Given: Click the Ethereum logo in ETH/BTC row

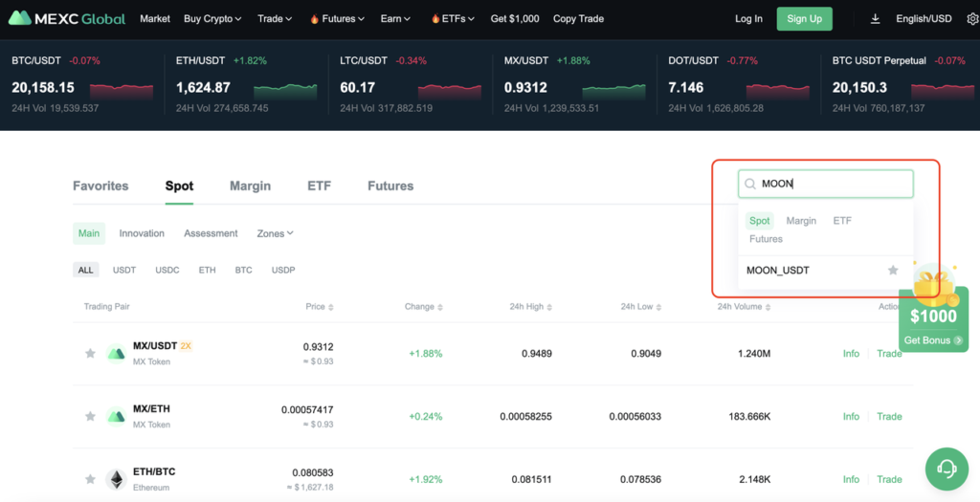Looking at the screenshot, I should pos(116,479).
